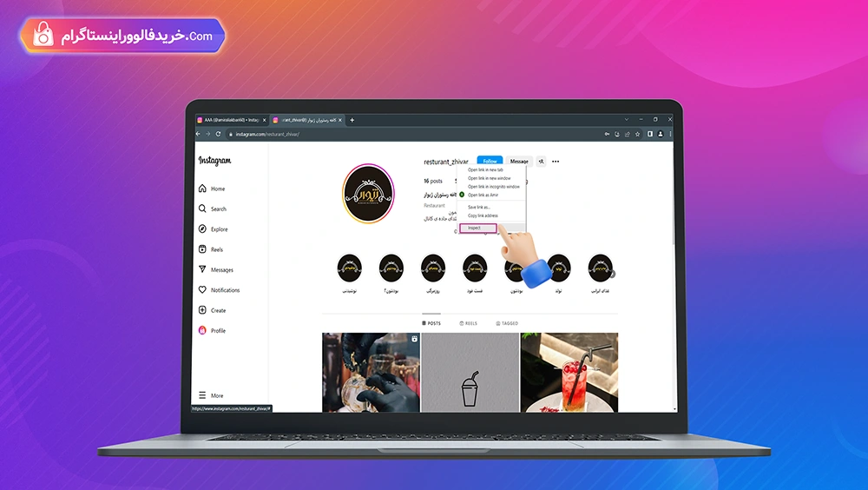Screen dimensions: 868x490
Task: Click the address bar URL field
Action: click(415, 134)
